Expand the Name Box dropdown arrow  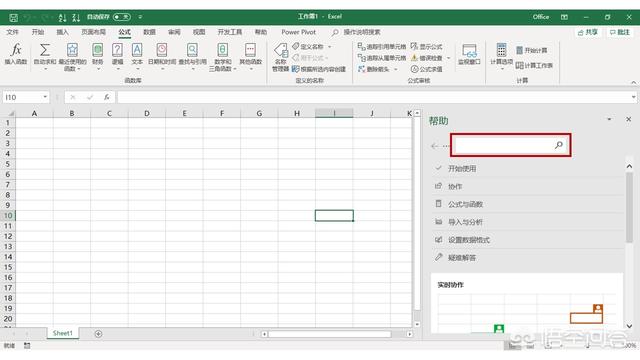click(x=45, y=97)
